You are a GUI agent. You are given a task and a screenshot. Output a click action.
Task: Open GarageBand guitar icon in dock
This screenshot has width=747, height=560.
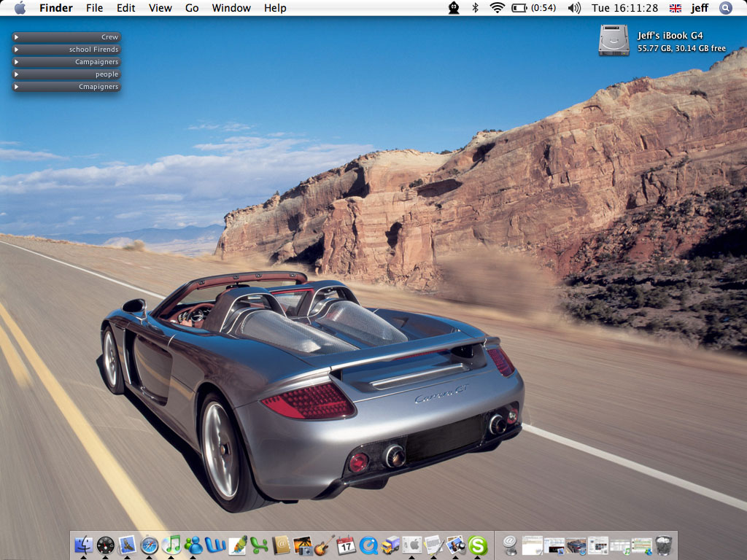pos(324,545)
